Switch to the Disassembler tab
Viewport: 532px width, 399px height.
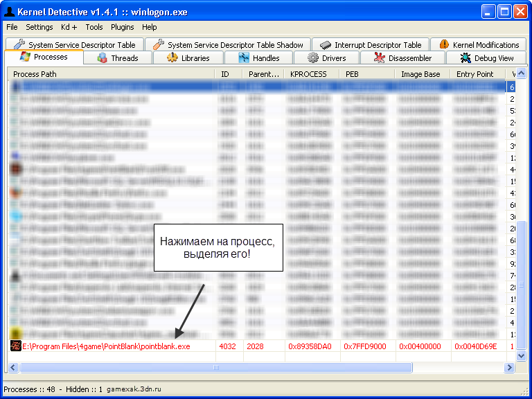coord(402,58)
